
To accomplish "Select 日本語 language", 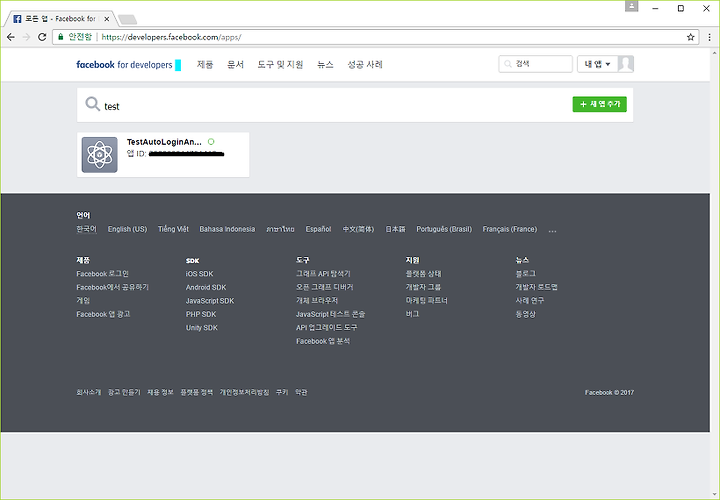I will point(395,229).
